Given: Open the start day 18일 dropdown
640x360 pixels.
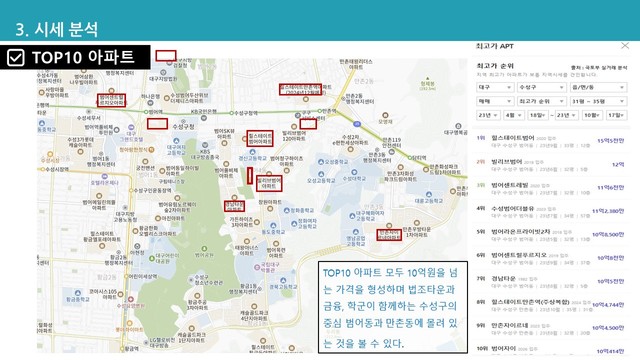Looking at the screenshot, I should (x=537, y=116).
